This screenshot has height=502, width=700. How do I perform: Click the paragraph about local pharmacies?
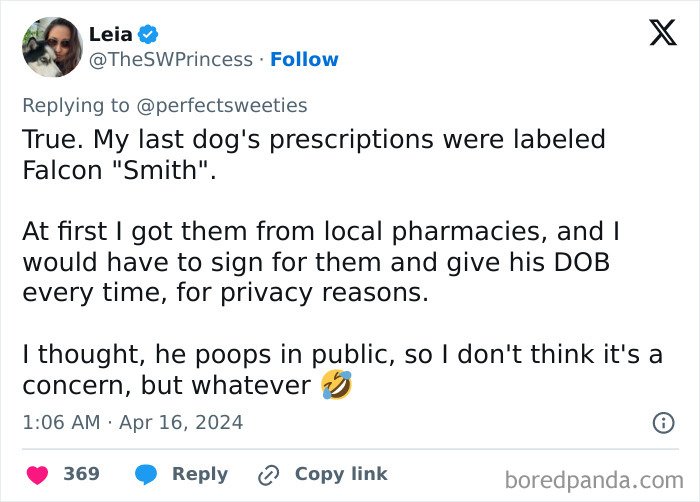pyautogui.click(x=320, y=263)
